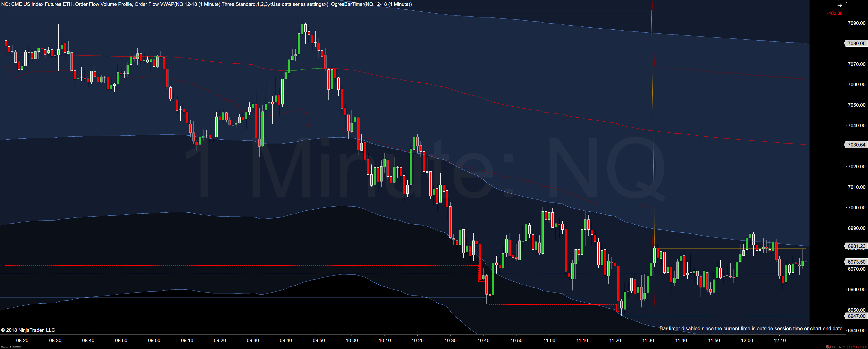Click the 09:10 time axis label
The image size is (868, 349).
187,340
